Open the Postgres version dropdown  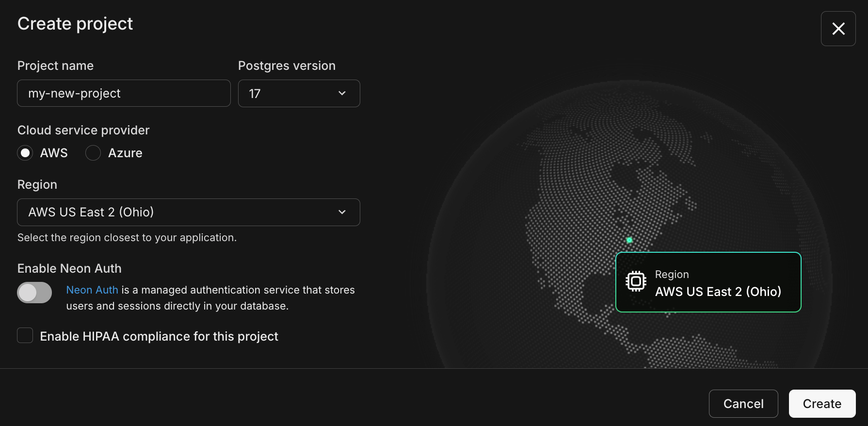point(299,93)
